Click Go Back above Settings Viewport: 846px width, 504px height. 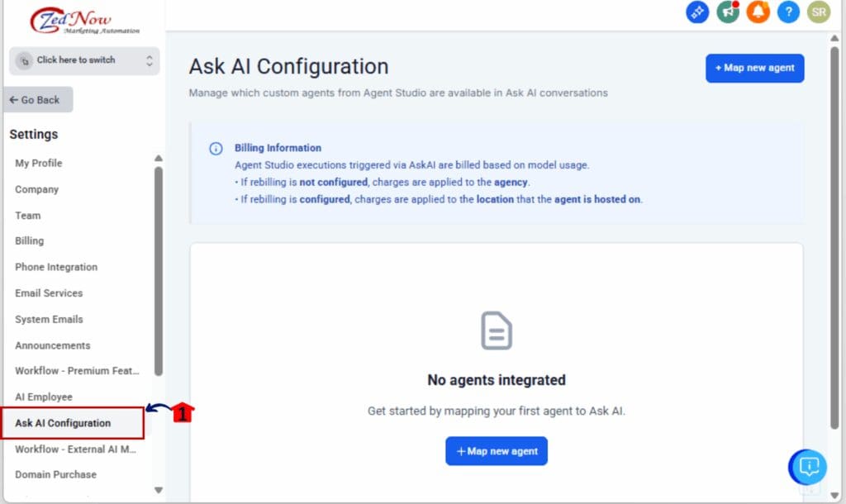pos(37,98)
